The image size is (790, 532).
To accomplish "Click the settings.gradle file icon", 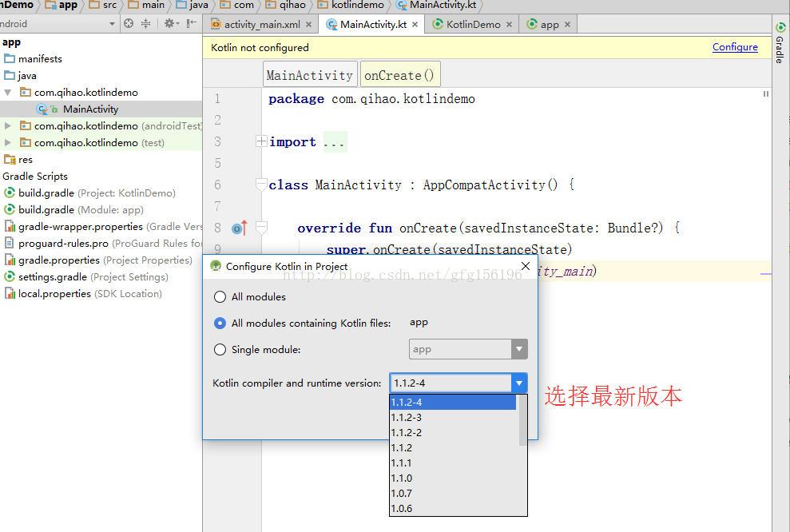I will 10,276.
